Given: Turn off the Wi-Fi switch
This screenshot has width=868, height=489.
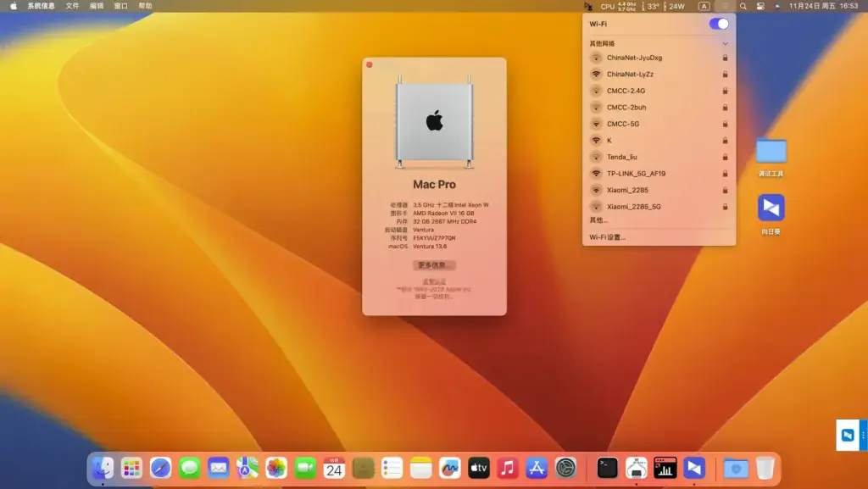Looking at the screenshot, I should 719,24.
